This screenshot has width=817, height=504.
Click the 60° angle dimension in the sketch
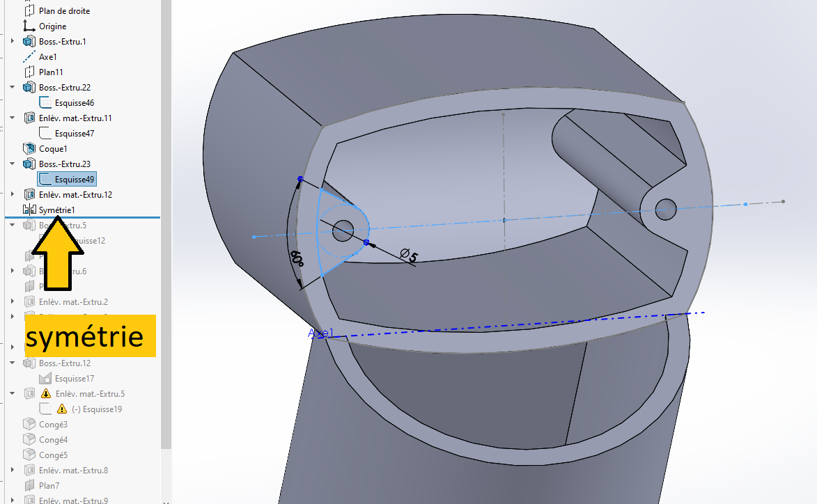(297, 259)
